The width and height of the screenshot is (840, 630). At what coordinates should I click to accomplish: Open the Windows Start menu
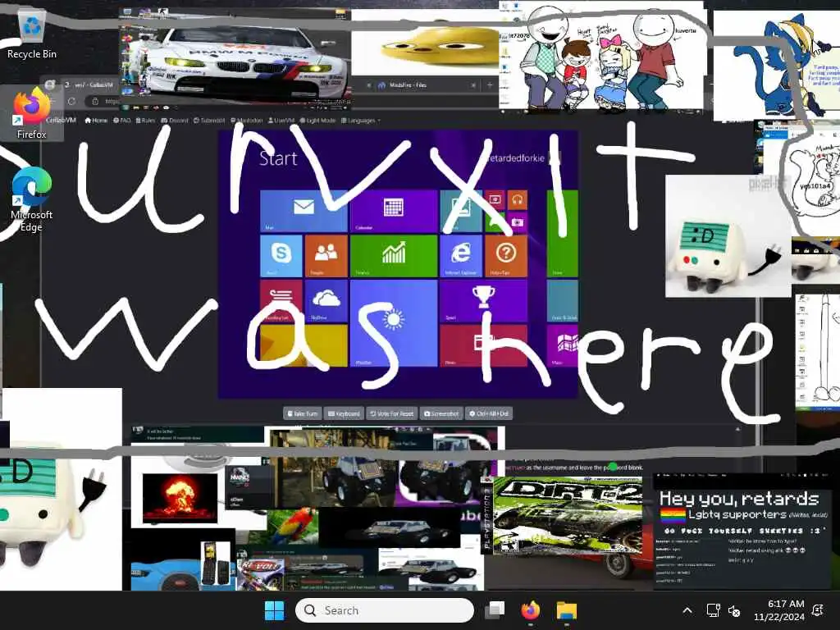pos(274,610)
